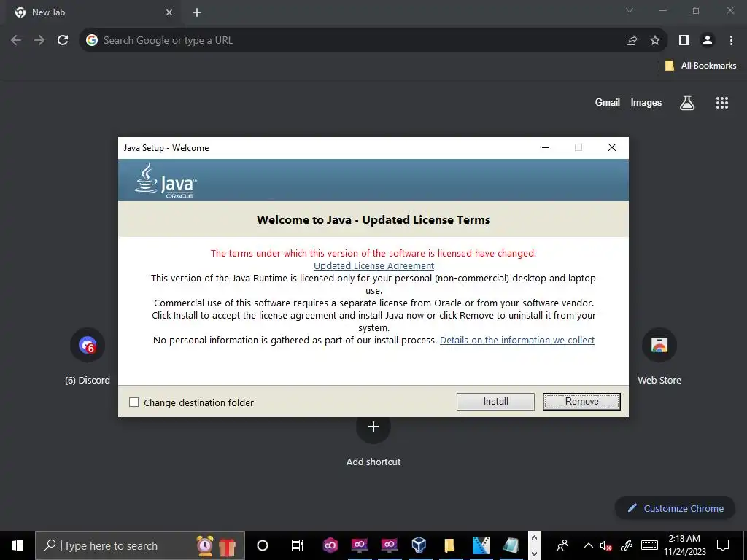
Task: Open the Chrome three-dot menu
Action: click(731, 41)
